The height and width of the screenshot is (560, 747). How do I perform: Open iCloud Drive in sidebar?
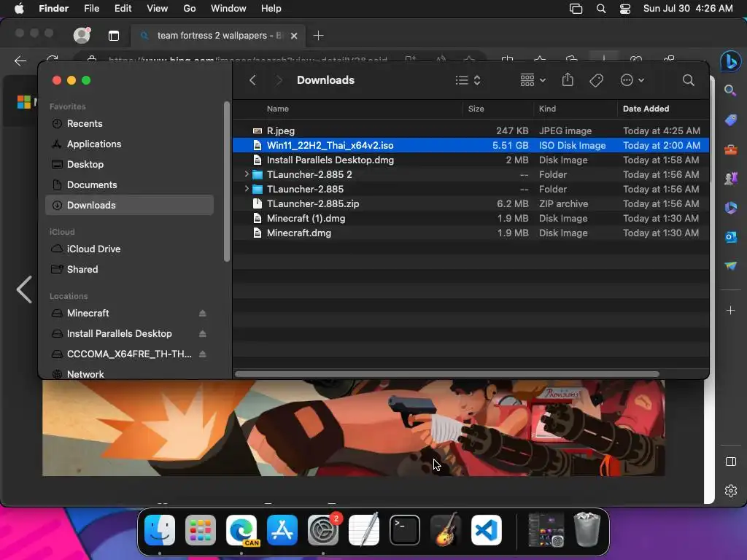click(130, 249)
